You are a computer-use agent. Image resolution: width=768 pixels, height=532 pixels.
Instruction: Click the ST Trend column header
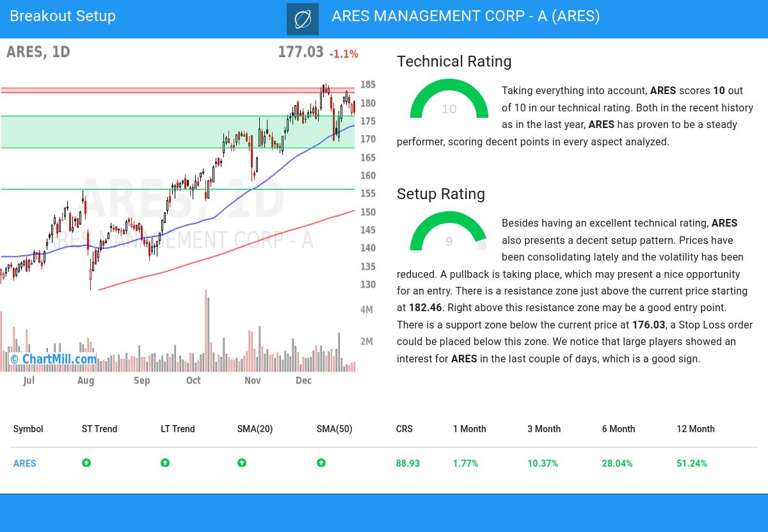click(99, 429)
